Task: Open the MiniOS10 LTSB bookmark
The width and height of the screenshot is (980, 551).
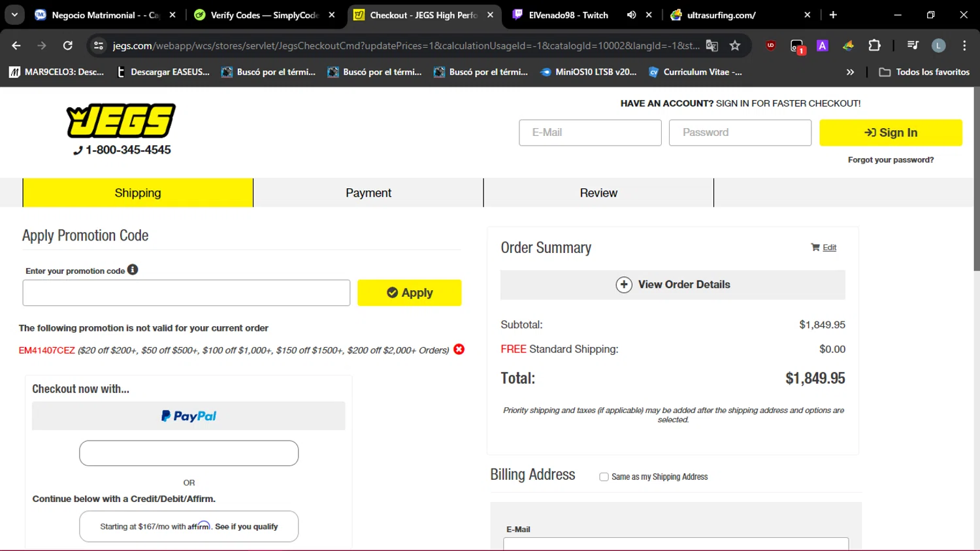Action: tap(588, 72)
